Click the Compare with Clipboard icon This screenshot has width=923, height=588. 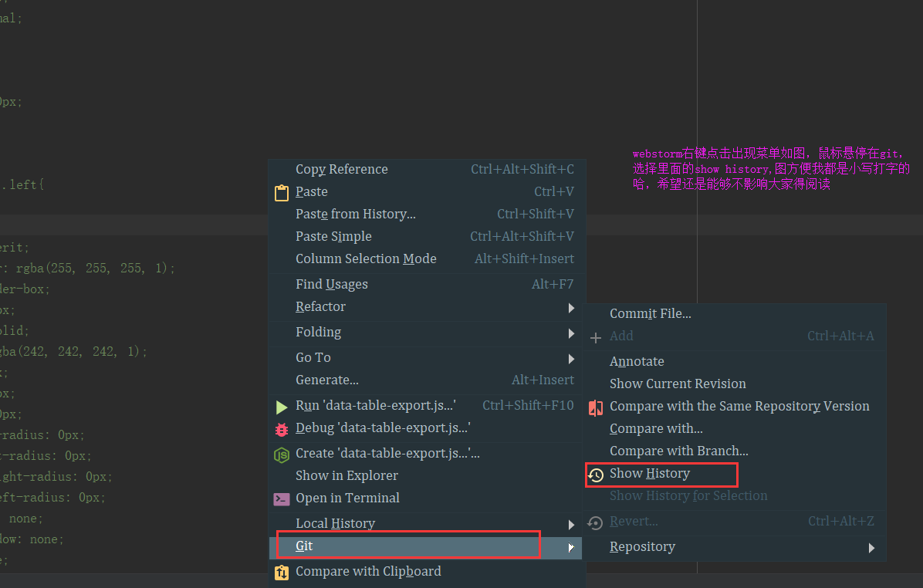click(x=282, y=572)
